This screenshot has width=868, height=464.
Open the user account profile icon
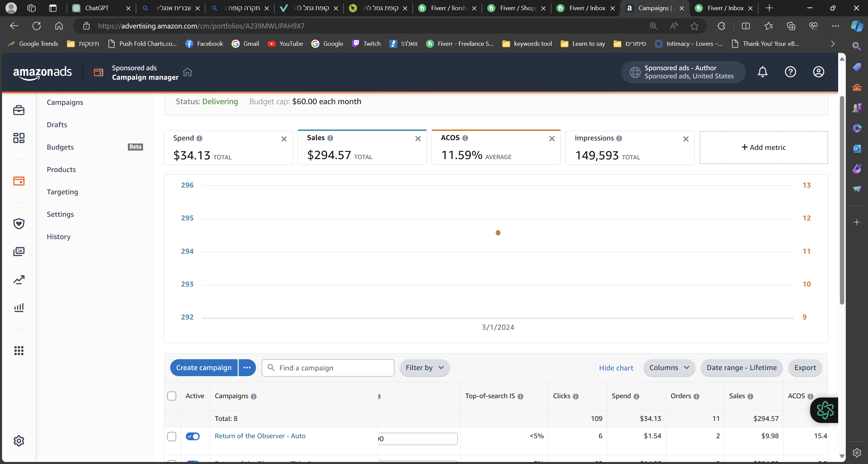click(x=818, y=72)
